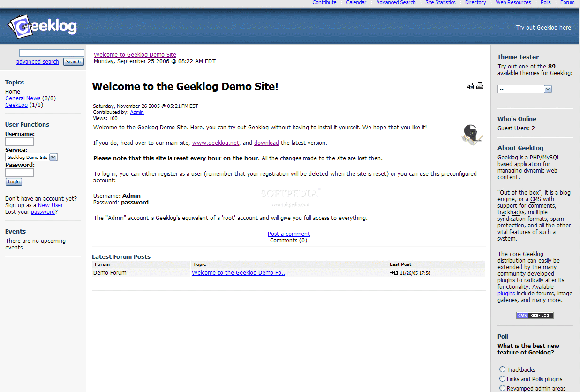Select the Trackbacks poll option

[502, 369]
